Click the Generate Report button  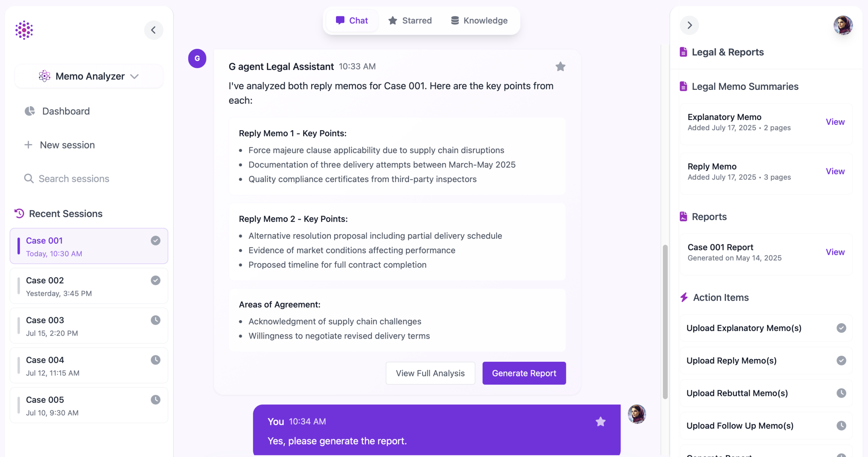pos(524,373)
